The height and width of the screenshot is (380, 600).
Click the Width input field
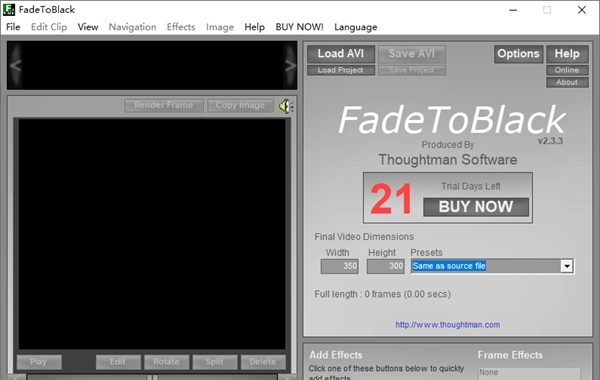339,266
